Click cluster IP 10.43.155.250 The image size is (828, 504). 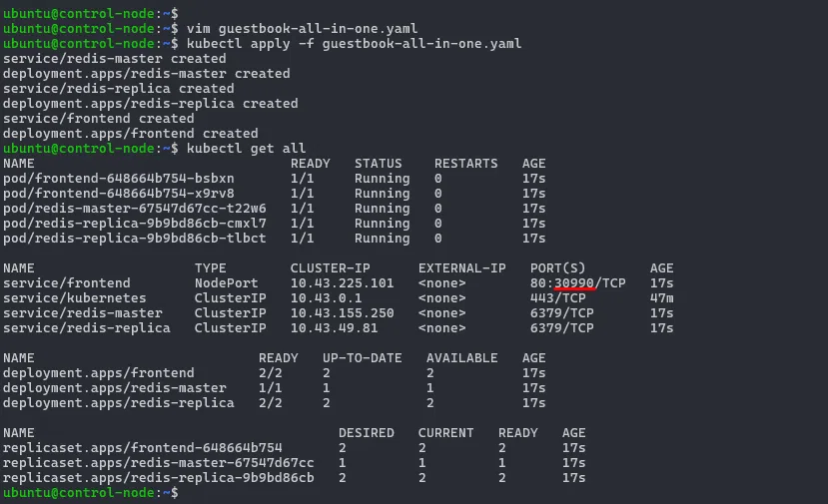(343, 313)
